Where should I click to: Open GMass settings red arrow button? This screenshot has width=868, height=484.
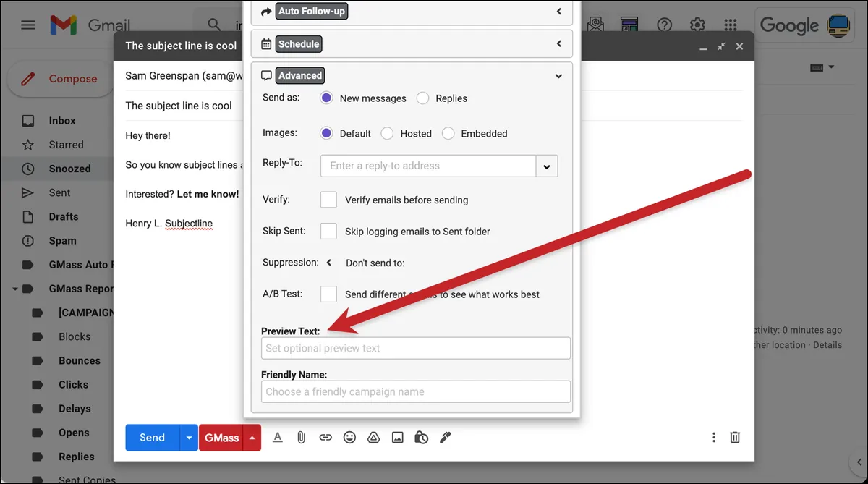[252, 437]
